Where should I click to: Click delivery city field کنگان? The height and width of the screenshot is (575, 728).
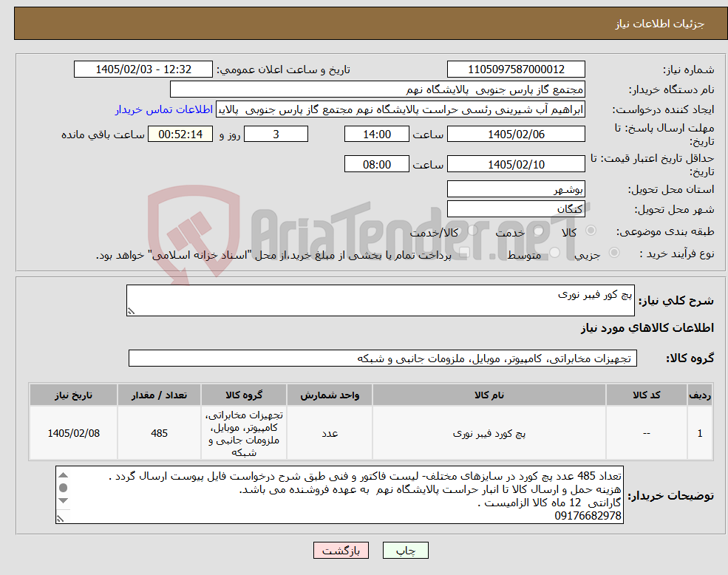point(516,208)
